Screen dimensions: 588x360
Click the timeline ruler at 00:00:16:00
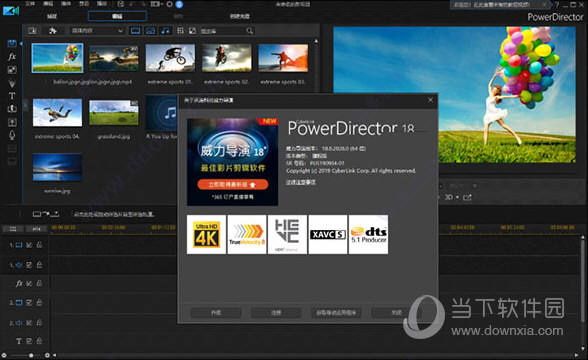(113, 228)
